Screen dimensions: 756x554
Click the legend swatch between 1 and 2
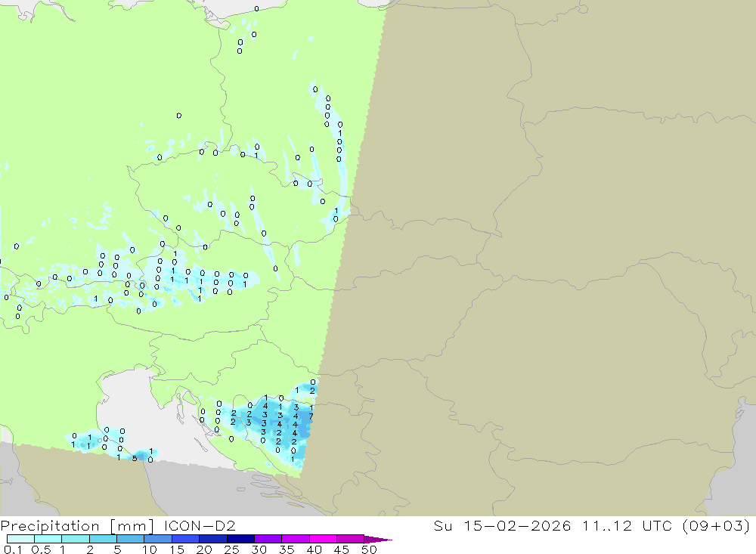point(75,539)
